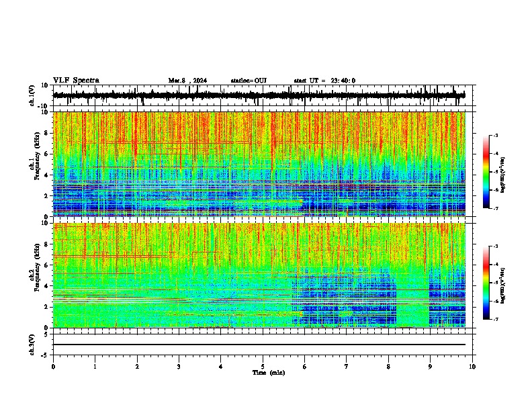
Task: Click the "Time (min)" axis title
Action: (269, 373)
